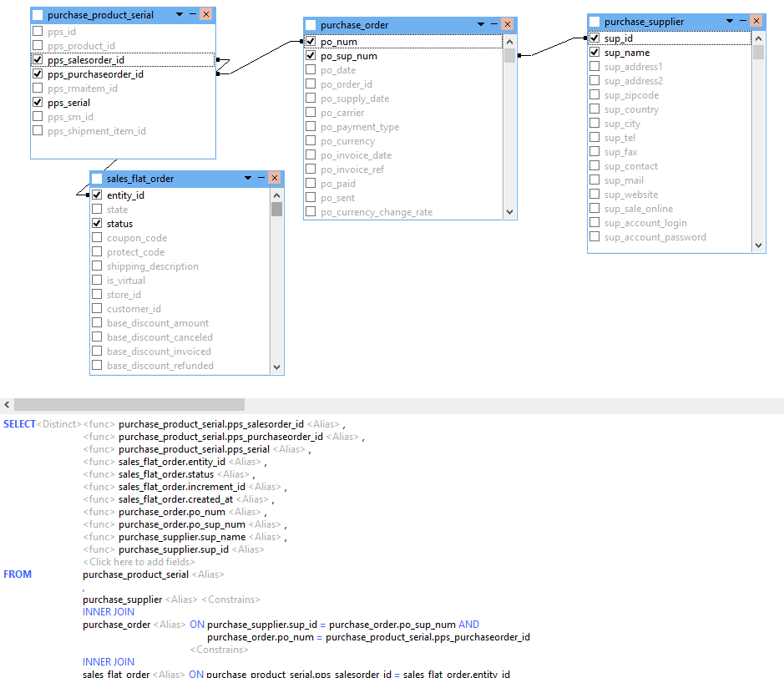The image size is (784, 678).
Task: Check the customer_id field
Action: pyautogui.click(x=97, y=308)
